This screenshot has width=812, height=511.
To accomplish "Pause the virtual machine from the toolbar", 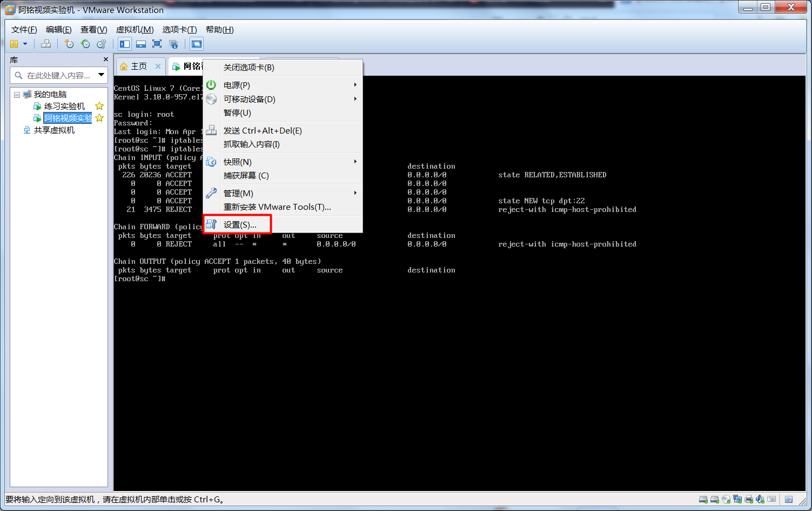I will tap(14, 44).
